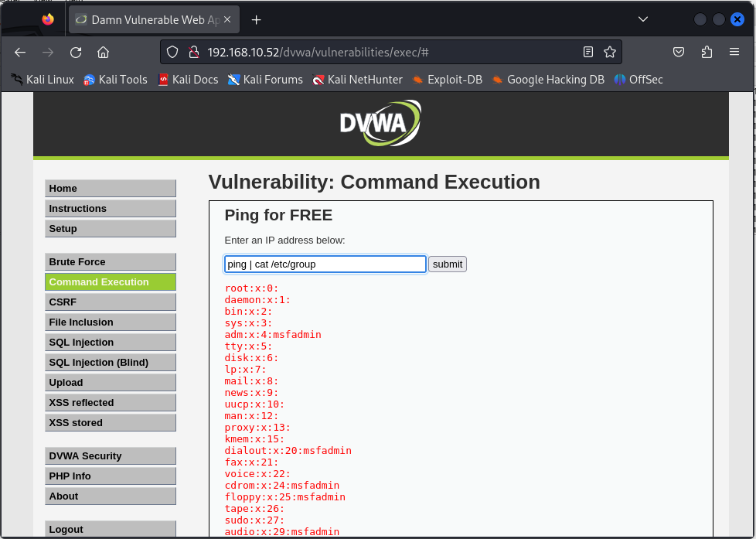
Task: Open the Pocket save icon
Action: (x=679, y=52)
